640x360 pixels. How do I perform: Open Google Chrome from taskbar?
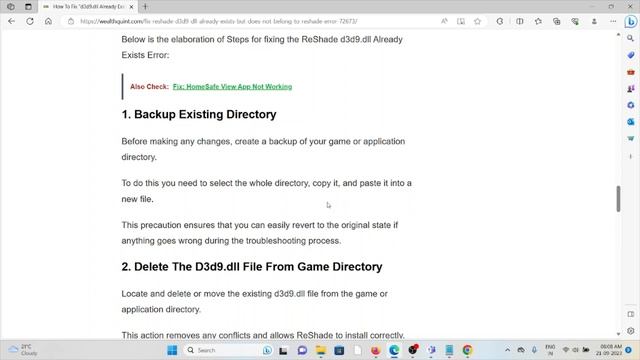click(x=467, y=350)
